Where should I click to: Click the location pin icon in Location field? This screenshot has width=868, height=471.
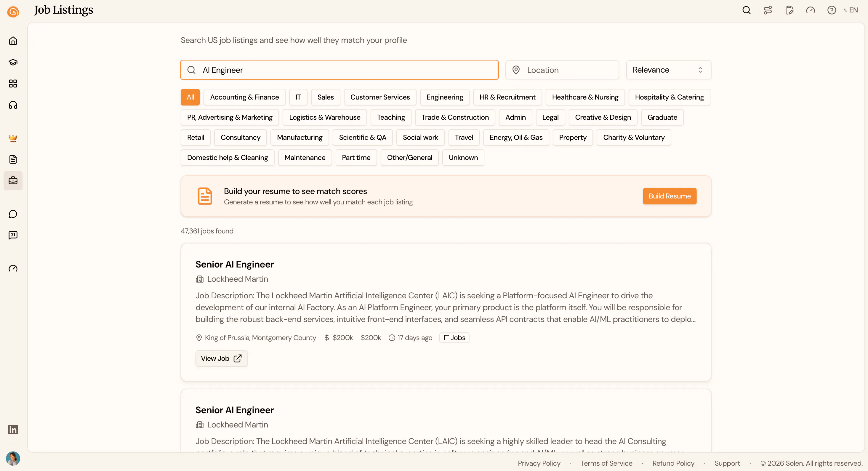coord(516,70)
